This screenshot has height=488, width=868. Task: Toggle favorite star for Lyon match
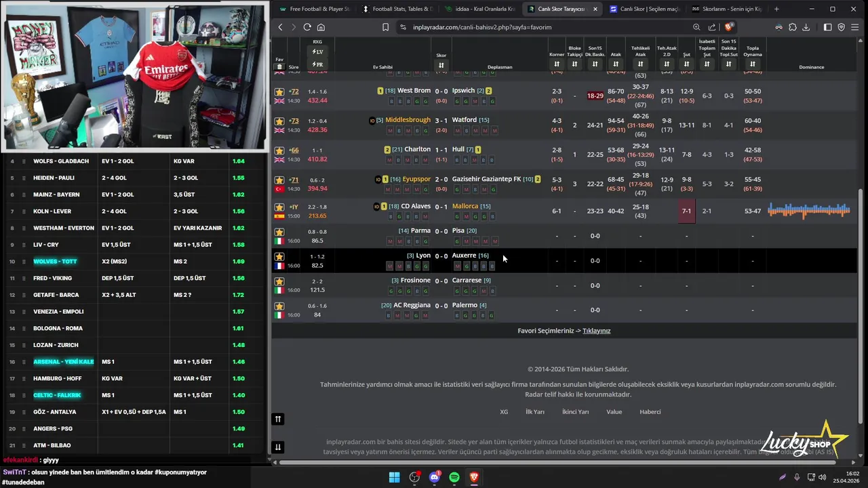tap(279, 257)
